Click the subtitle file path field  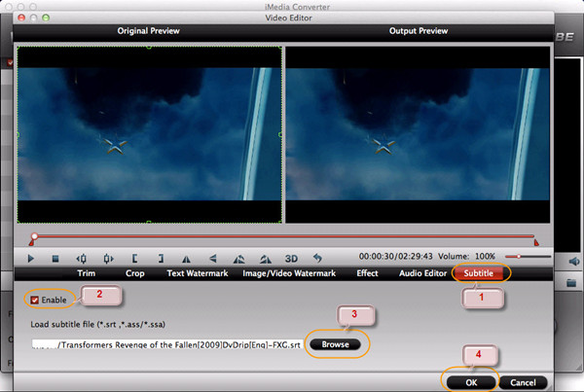tap(166, 344)
